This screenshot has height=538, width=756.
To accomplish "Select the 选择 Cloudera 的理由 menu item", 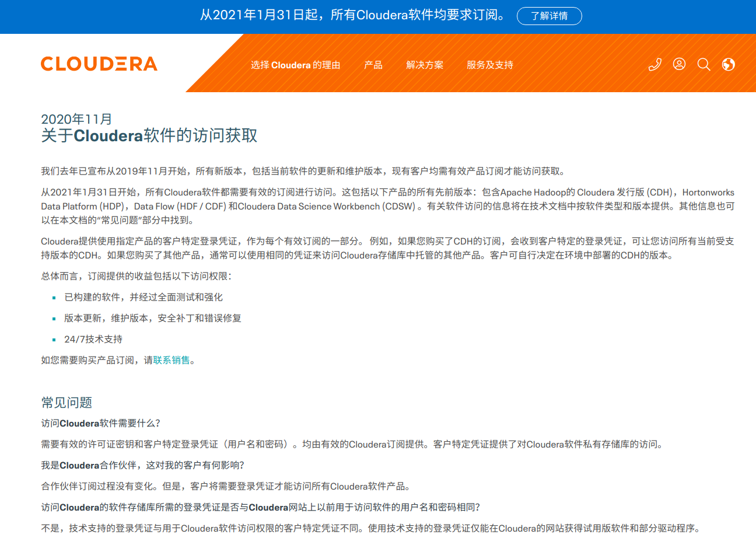I will coord(295,65).
